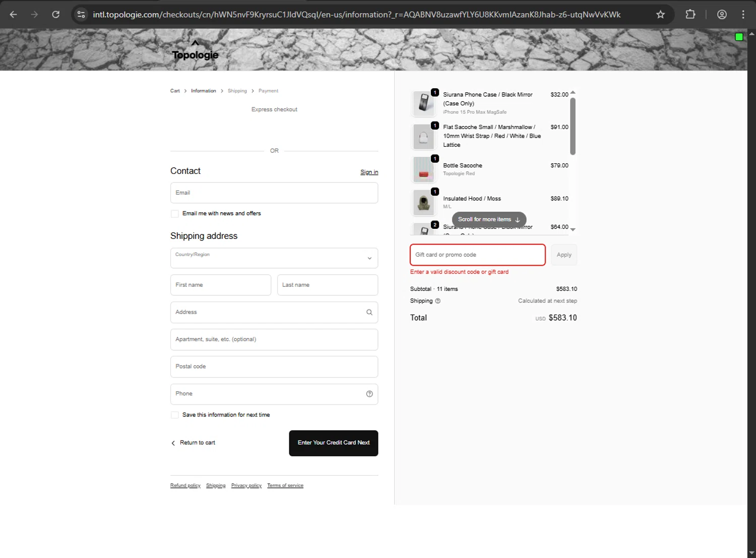Image resolution: width=756 pixels, height=558 pixels.
Task: Open the browser extensions puzzle icon
Action: tap(690, 15)
